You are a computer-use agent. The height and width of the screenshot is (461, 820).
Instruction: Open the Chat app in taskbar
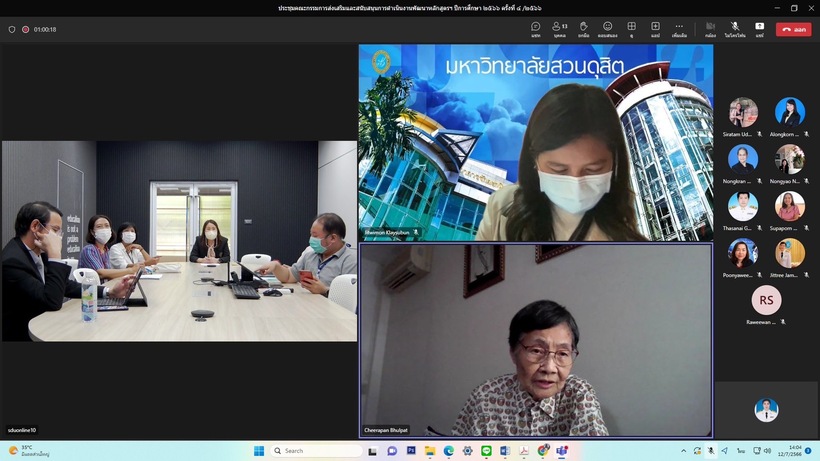click(x=392, y=451)
